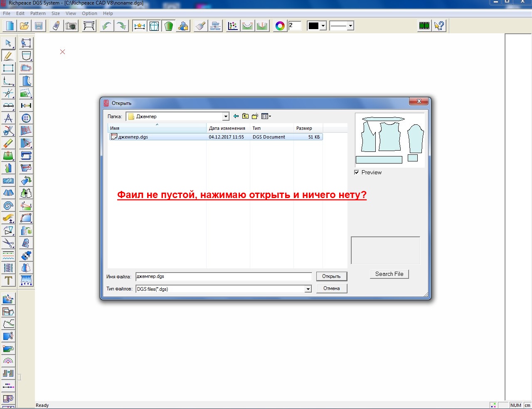Click the film strip icon in toolbar
The image size is (532, 409).
(x=424, y=26)
